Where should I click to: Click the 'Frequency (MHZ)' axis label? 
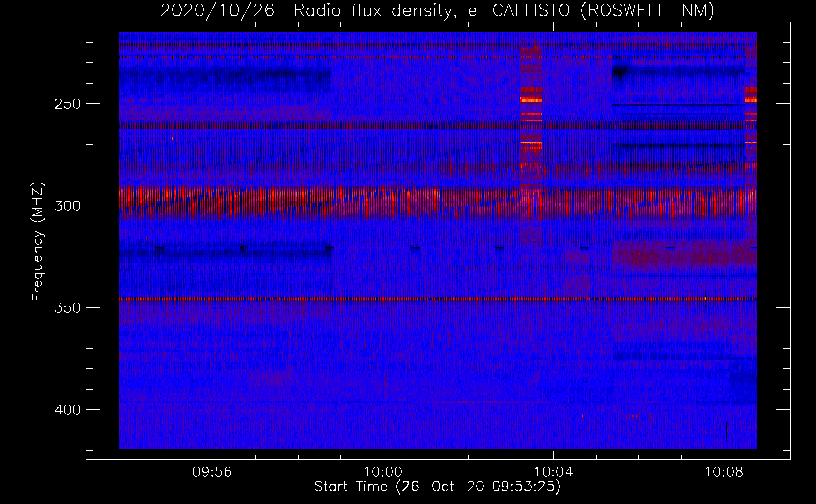(38, 241)
